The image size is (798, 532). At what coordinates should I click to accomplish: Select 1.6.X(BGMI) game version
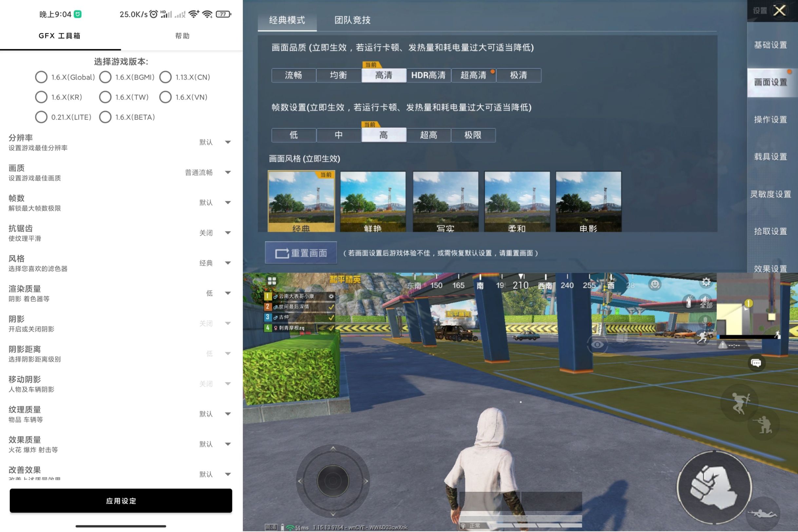point(104,77)
